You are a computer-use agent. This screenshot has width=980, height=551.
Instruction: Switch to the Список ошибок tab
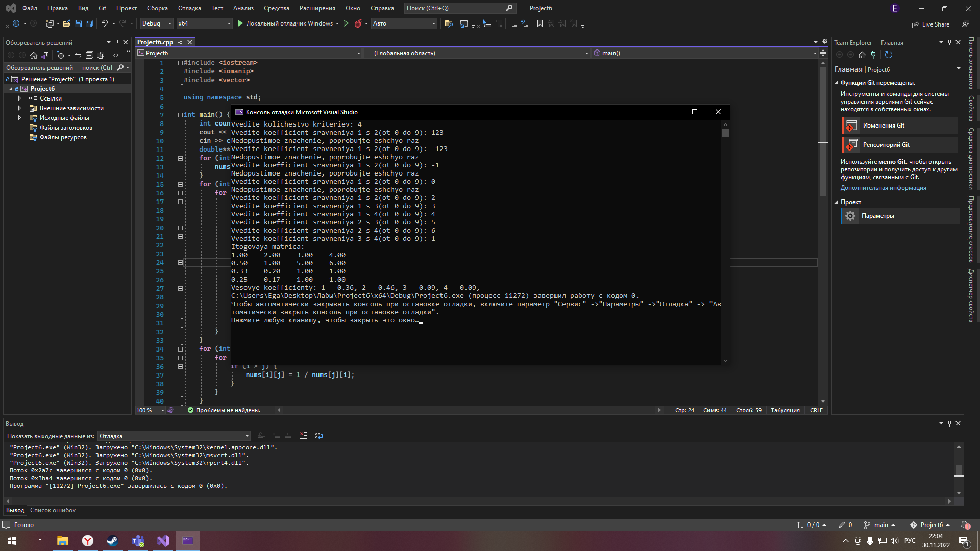53,510
